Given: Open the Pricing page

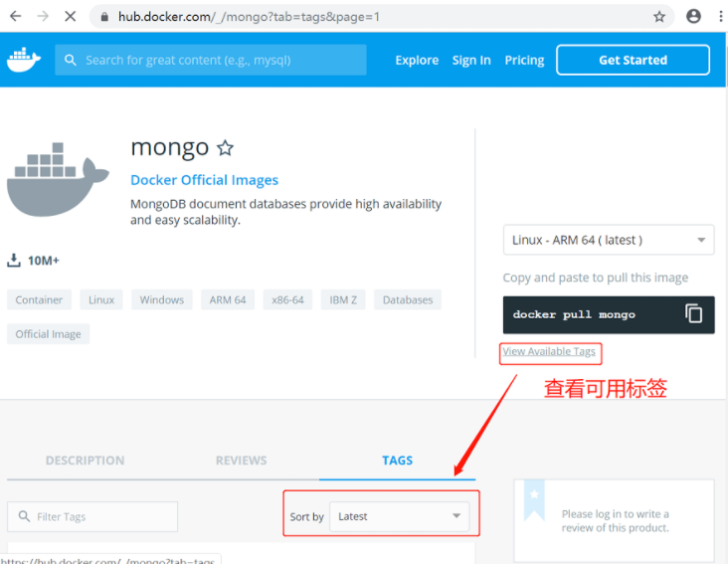Looking at the screenshot, I should point(525,61).
